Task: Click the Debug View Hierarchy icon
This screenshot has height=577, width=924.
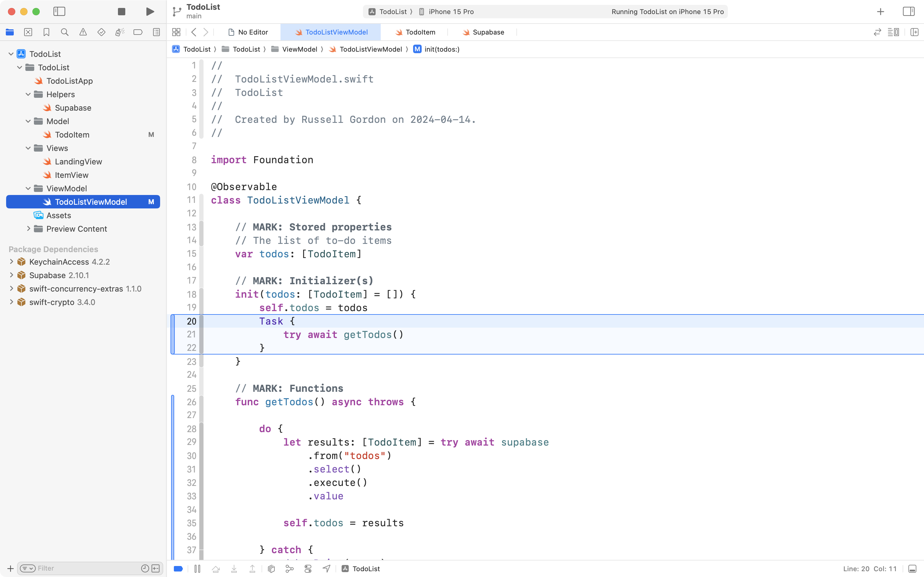Action: pyautogui.click(x=271, y=569)
